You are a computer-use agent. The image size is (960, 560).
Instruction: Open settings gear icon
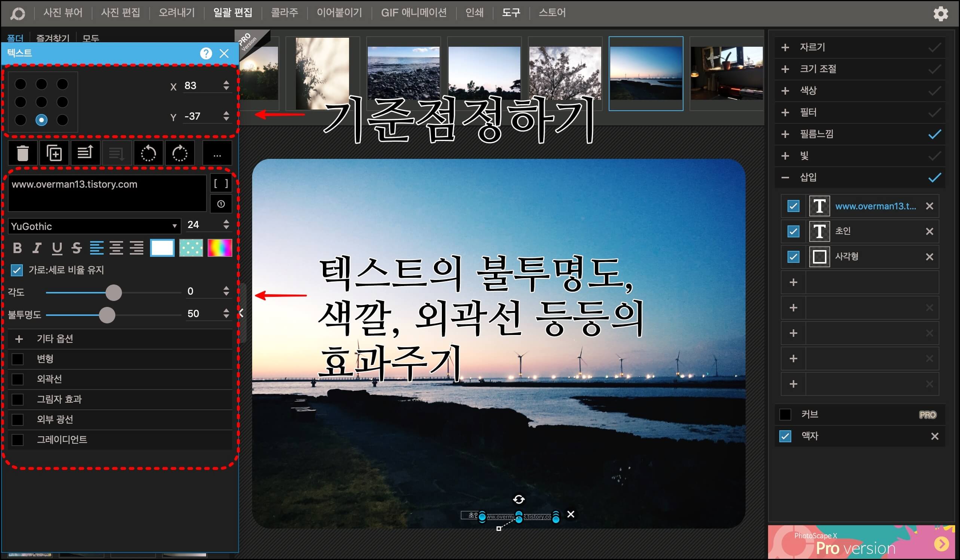pyautogui.click(x=940, y=14)
